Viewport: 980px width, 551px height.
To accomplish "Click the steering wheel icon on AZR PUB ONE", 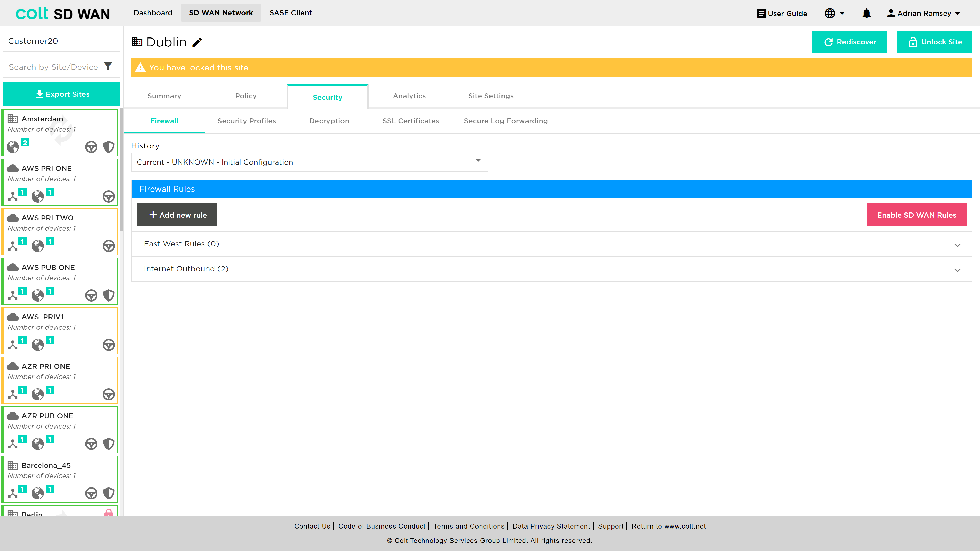I will (x=91, y=443).
